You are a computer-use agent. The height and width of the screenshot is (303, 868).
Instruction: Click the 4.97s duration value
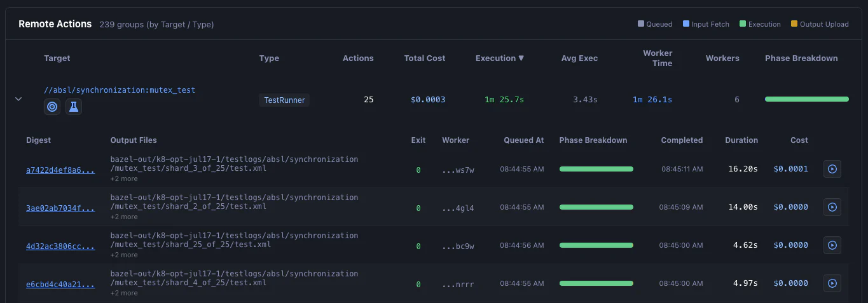745,283
